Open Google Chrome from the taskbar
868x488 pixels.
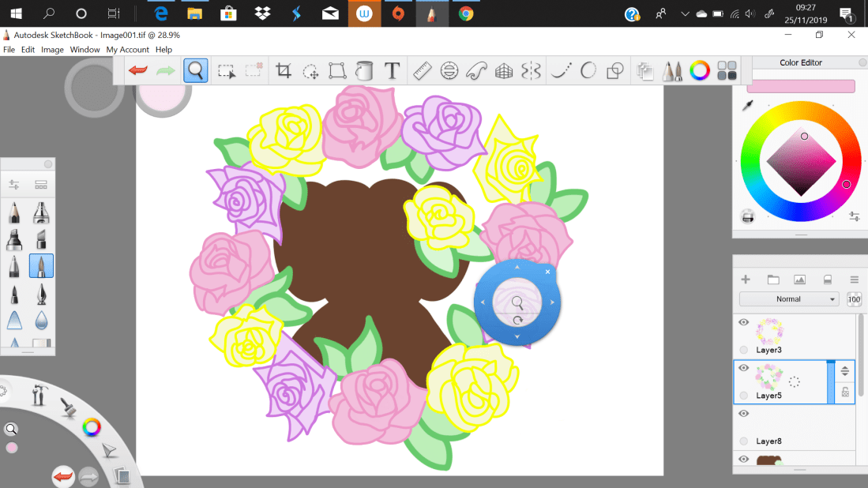pos(466,13)
